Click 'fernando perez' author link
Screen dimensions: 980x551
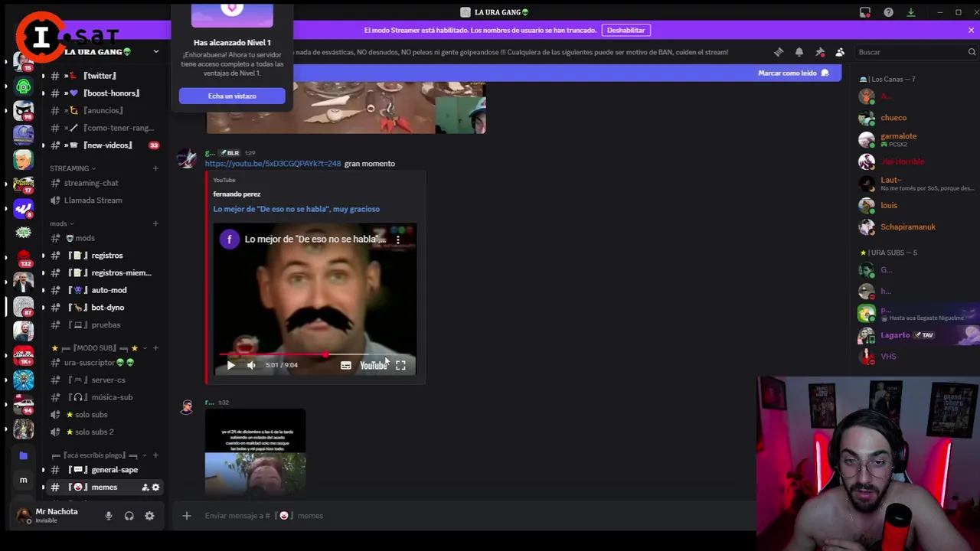[x=237, y=194]
